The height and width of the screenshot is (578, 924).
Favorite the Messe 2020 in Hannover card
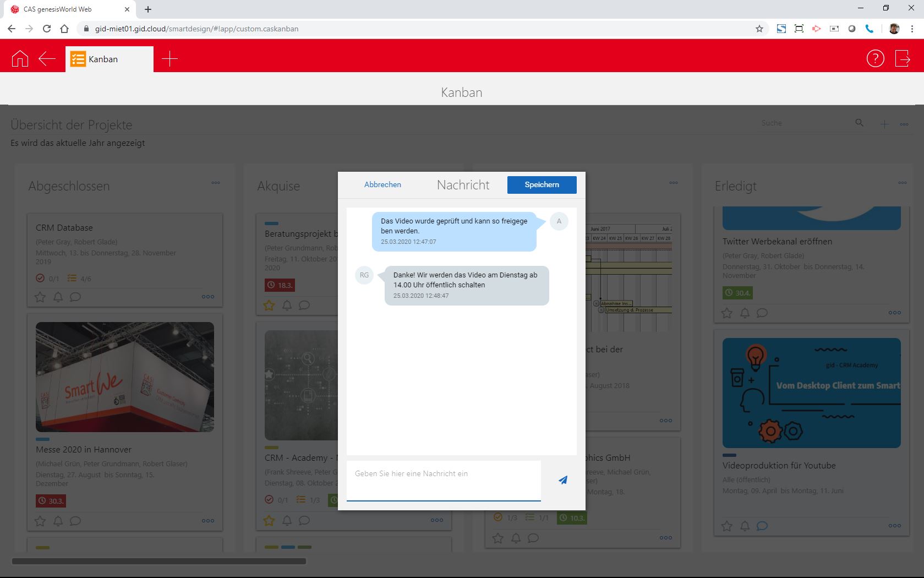click(40, 521)
